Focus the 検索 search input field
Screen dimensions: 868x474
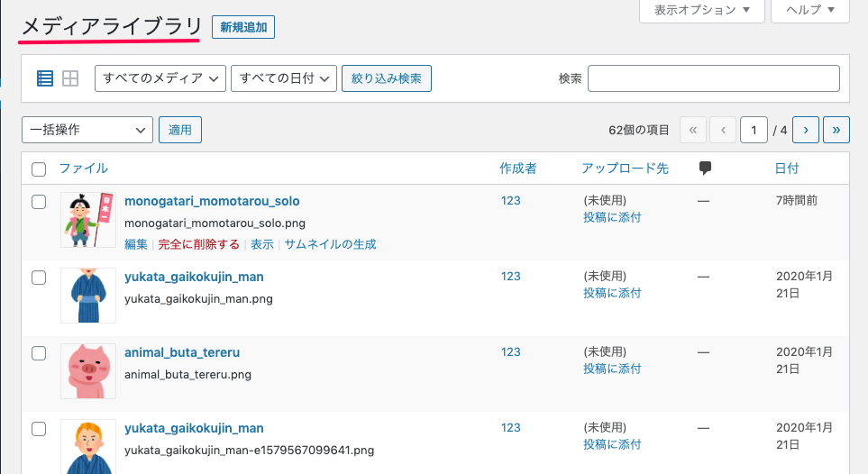(714, 78)
